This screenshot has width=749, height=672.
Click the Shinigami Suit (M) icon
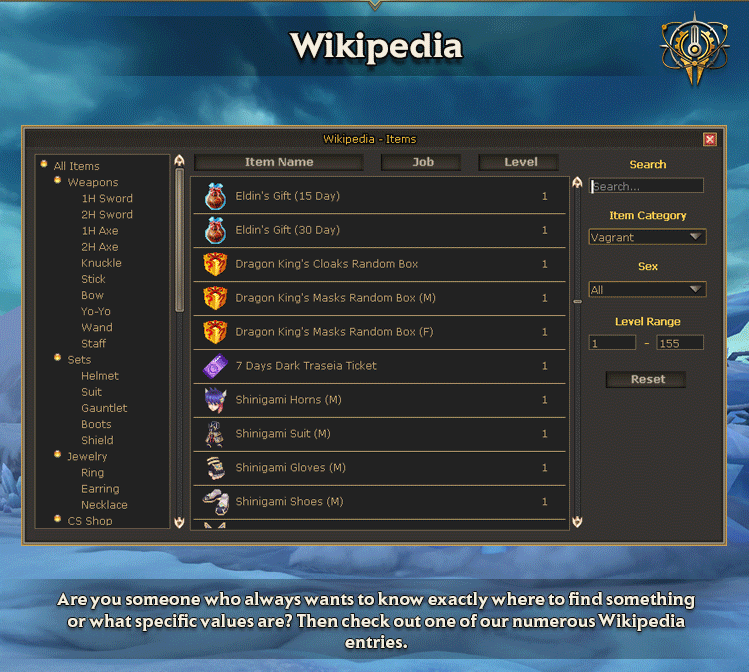pos(215,434)
